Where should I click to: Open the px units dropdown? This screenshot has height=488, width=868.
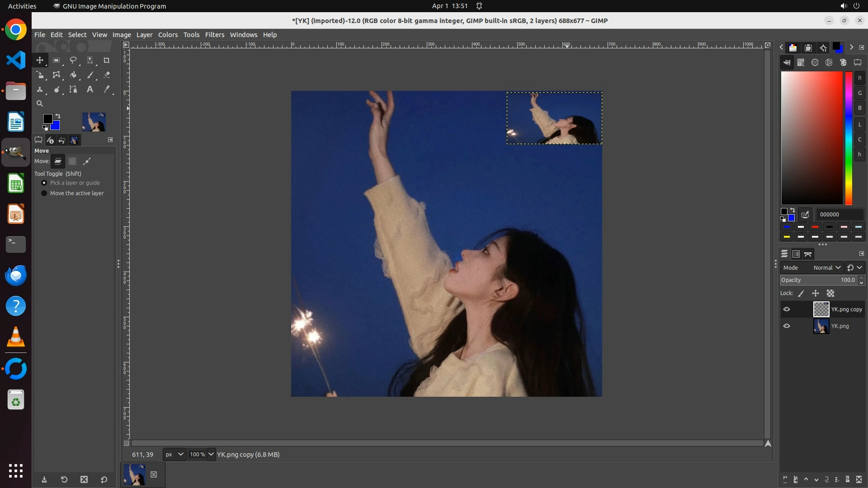tap(175, 455)
